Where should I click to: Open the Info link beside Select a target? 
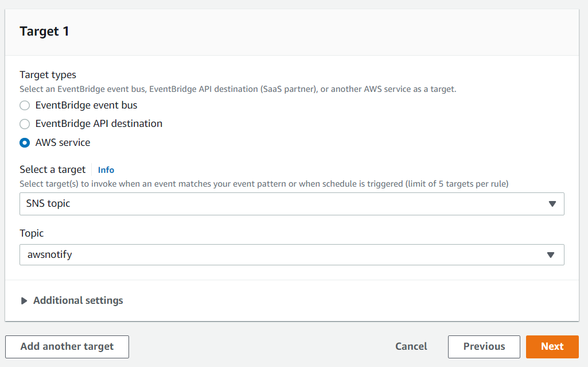tap(106, 170)
